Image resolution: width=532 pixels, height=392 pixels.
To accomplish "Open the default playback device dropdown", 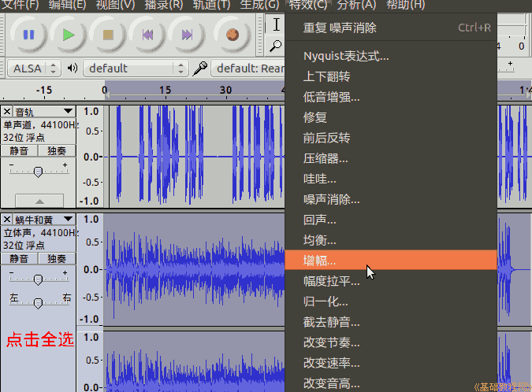I will tap(136, 68).
